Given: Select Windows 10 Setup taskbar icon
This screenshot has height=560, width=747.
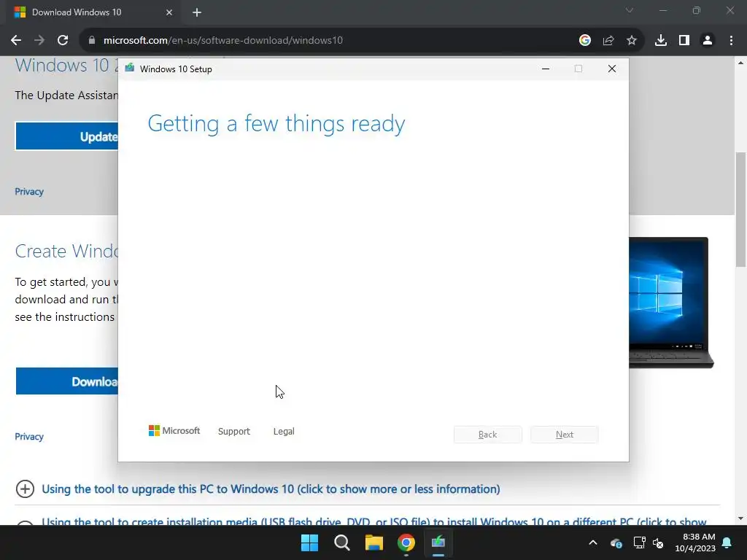Looking at the screenshot, I should pyautogui.click(x=438, y=542).
